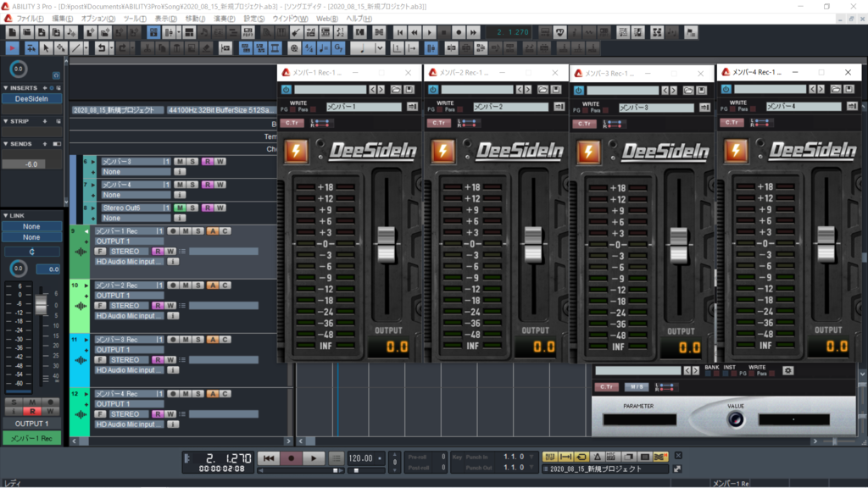
Task: Expand the Stereo Out6 track row
Action: point(93,208)
